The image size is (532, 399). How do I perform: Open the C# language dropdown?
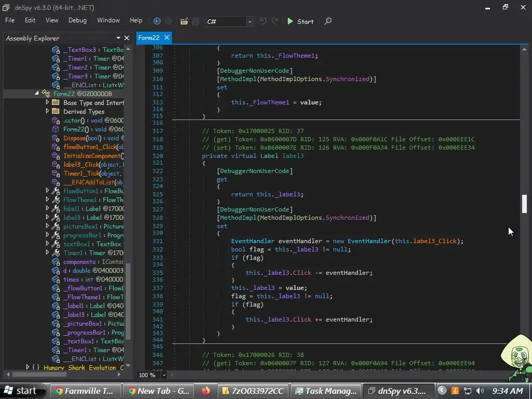point(250,21)
